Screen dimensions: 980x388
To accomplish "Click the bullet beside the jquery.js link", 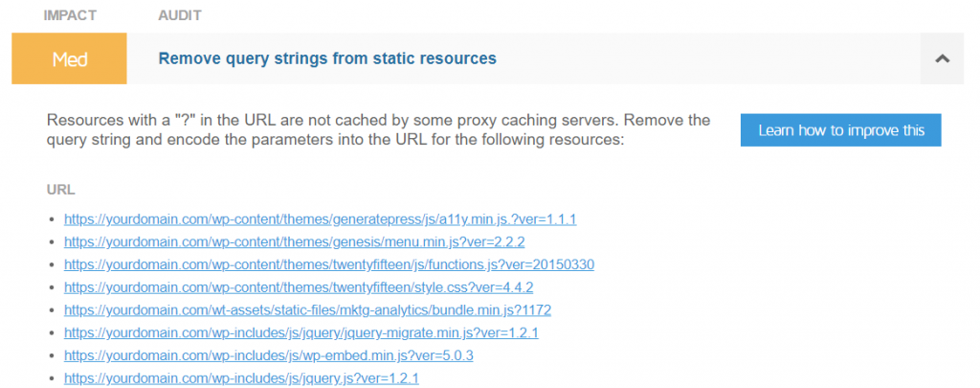I will 52,379.
